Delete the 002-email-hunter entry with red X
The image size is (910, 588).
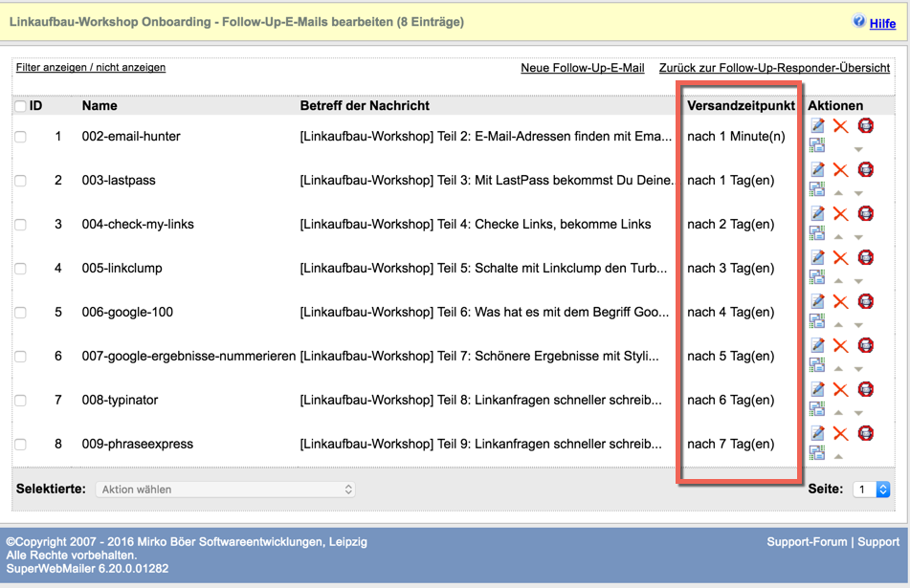tap(840, 126)
